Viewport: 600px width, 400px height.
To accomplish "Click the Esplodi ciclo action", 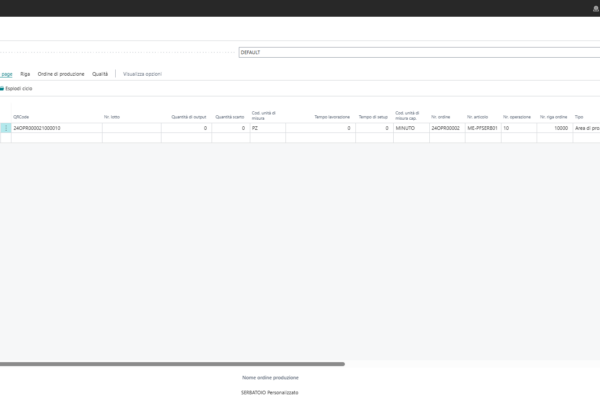I will [18, 89].
